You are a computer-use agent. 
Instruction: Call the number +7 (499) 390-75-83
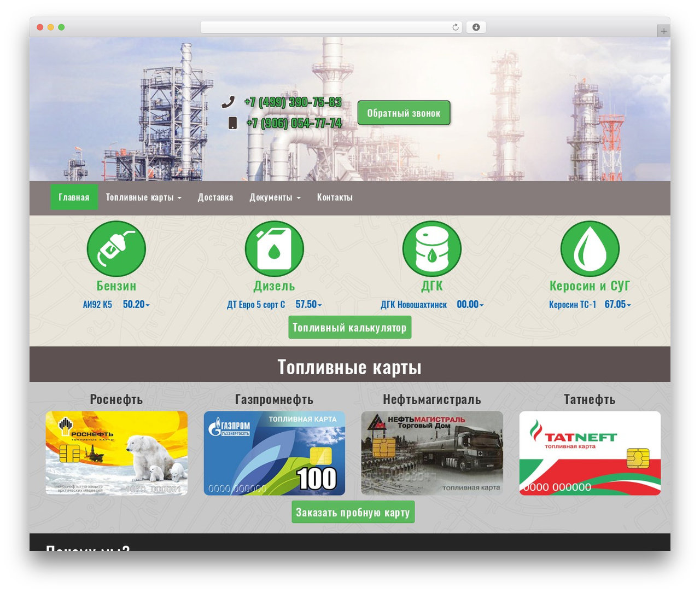[x=293, y=102]
